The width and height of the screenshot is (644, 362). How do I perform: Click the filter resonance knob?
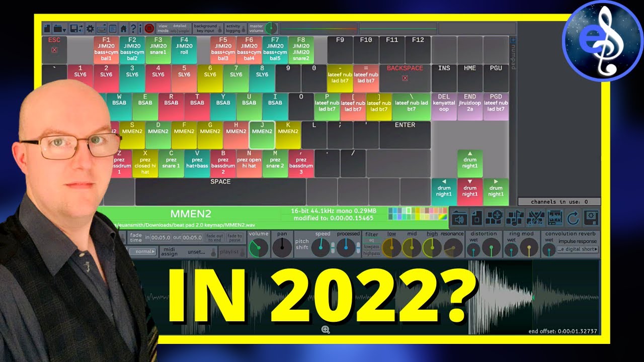(453, 247)
